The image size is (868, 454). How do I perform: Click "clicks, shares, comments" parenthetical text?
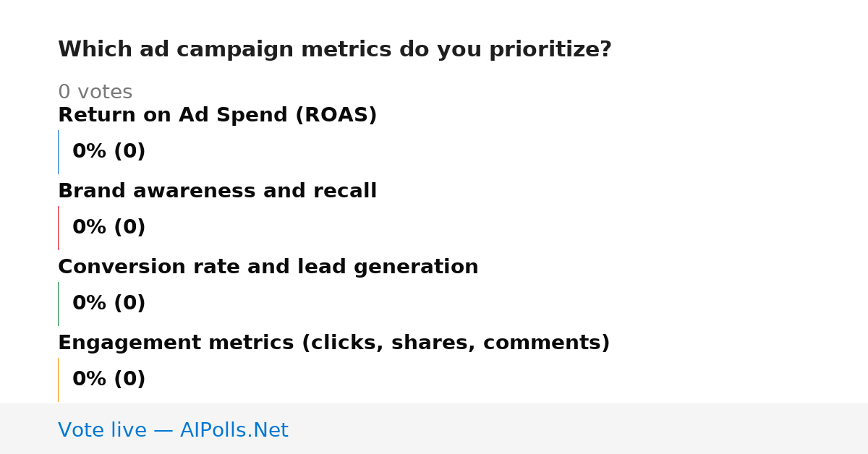point(456,343)
